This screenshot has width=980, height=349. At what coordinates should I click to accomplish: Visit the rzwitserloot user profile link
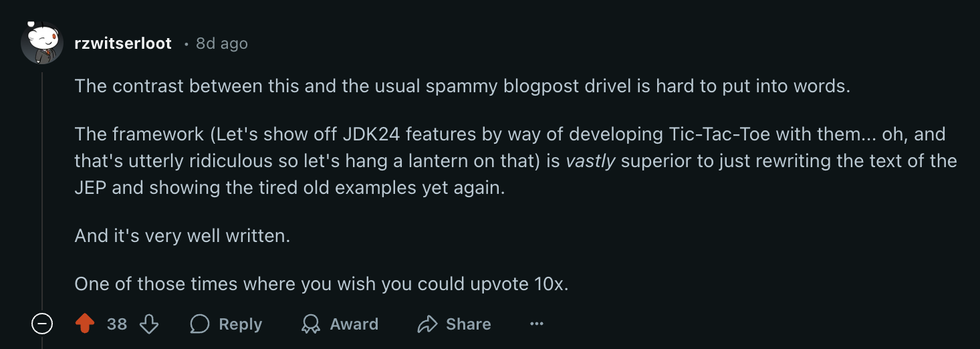pos(123,43)
